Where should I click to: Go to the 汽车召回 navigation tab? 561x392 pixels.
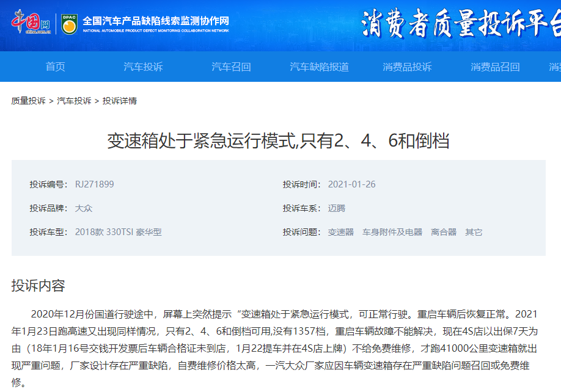(x=231, y=67)
